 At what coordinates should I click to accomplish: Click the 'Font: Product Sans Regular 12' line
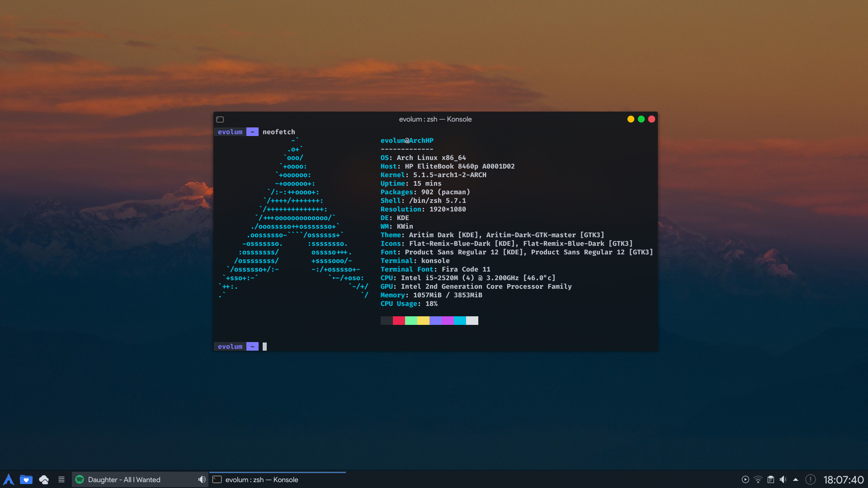(517, 252)
